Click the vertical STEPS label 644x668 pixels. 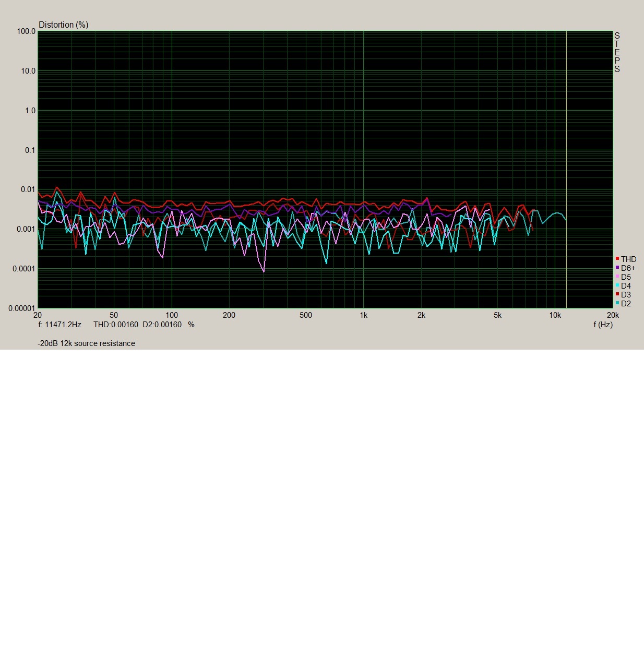(x=617, y=52)
